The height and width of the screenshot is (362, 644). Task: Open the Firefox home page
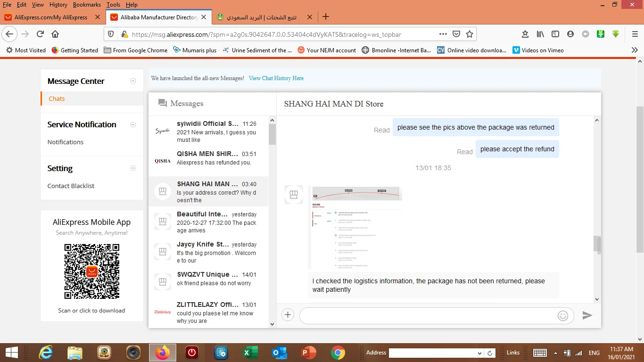point(55,34)
